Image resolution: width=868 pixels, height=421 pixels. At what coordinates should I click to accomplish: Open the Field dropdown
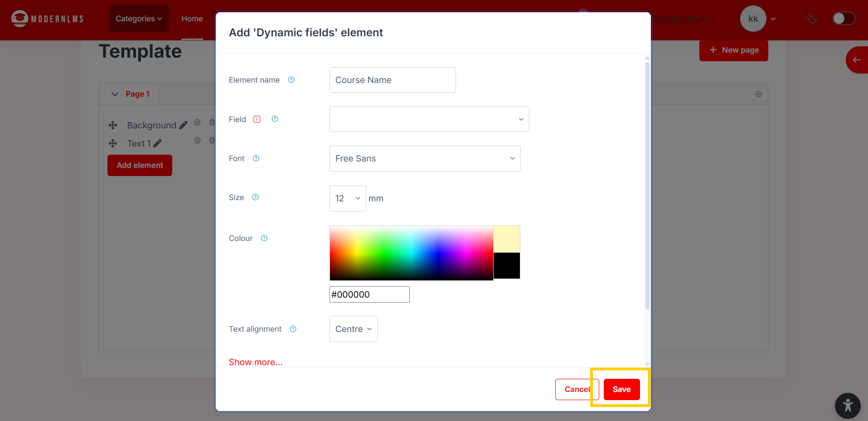(x=429, y=119)
